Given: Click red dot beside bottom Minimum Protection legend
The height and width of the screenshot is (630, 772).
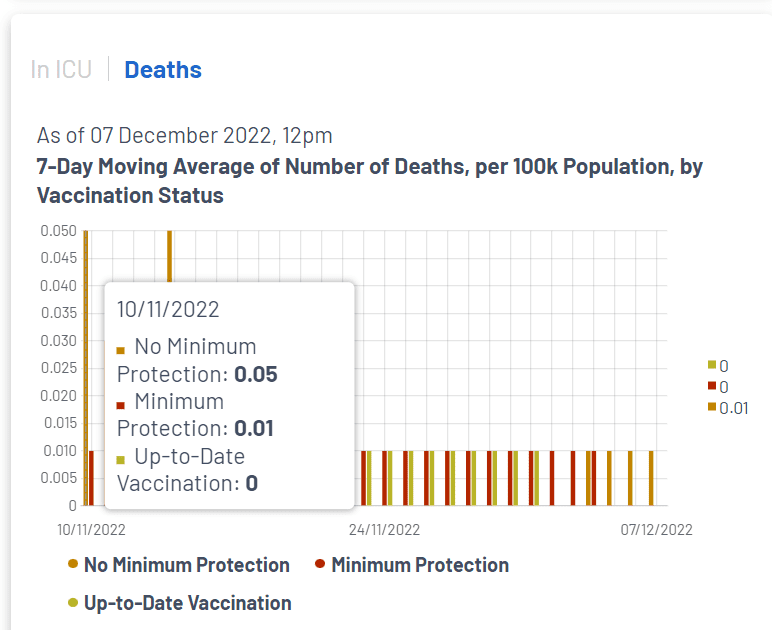Looking at the screenshot, I should [320, 565].
